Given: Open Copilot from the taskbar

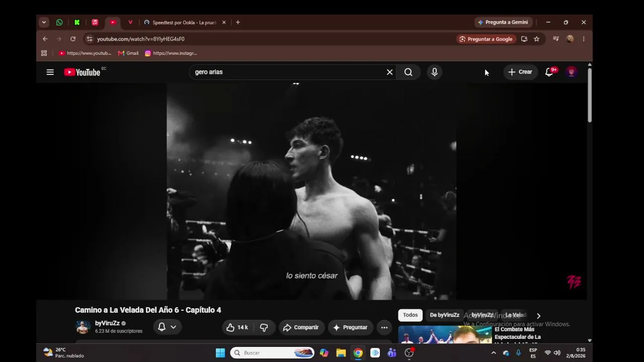Looking at the screenshot, I should 324,353.
